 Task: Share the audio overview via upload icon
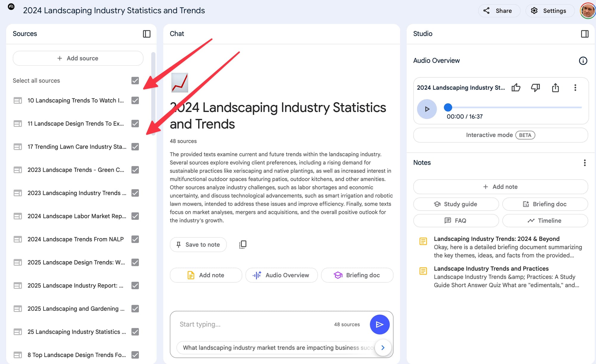tap(555, 88)
